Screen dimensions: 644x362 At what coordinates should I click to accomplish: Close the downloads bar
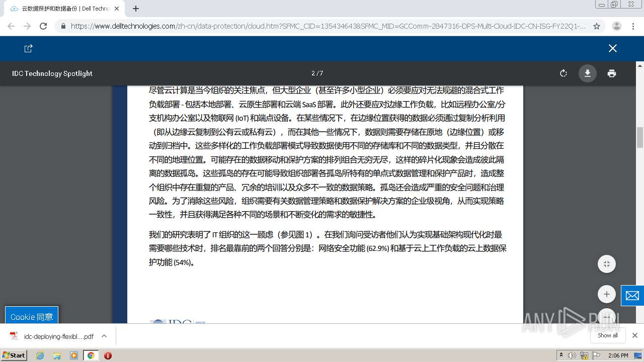(635, 335)
